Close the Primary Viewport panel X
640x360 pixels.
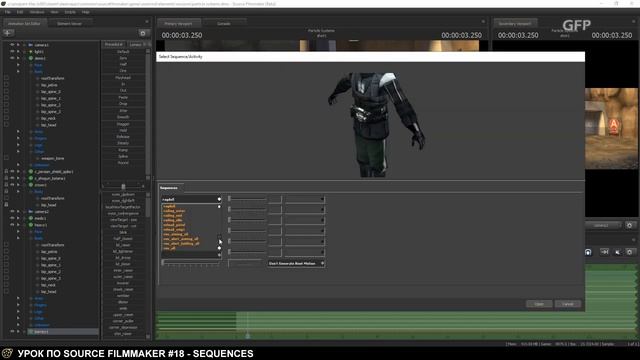click(x=483, y=22)
